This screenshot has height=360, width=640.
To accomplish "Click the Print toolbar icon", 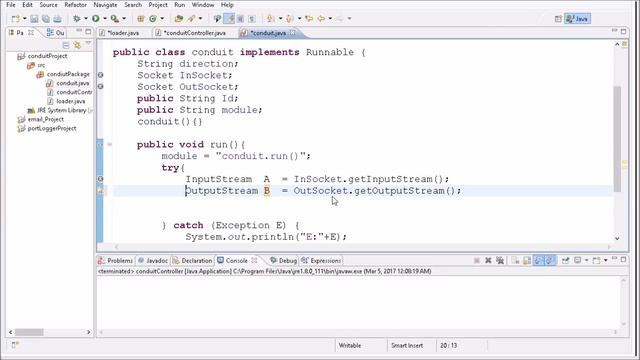I will 58,19.
